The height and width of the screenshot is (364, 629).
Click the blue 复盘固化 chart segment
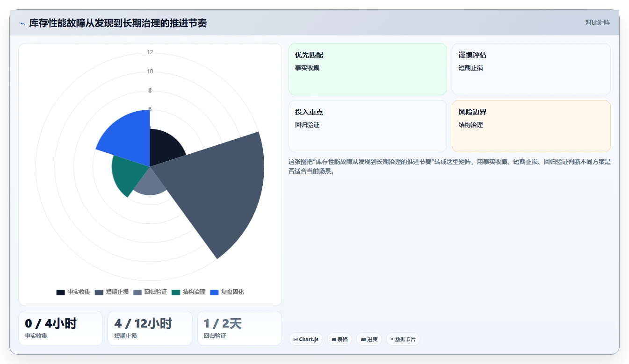click(x=129, y=138)
